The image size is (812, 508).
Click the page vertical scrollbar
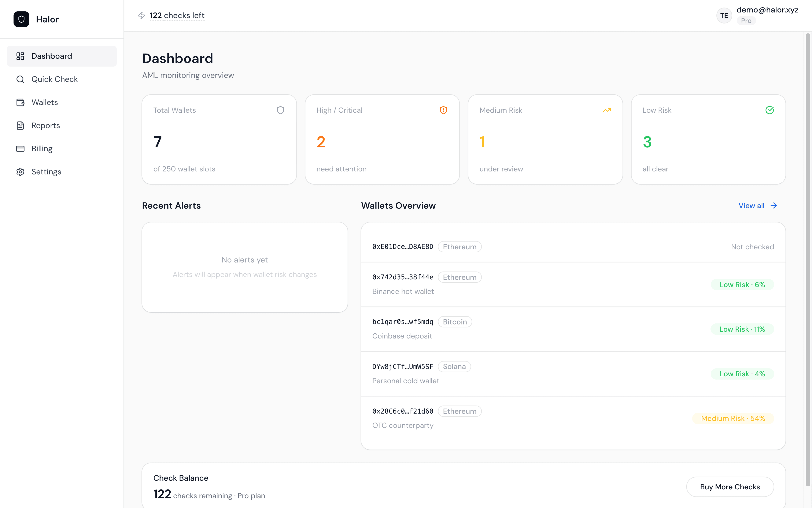coord(808,259)
